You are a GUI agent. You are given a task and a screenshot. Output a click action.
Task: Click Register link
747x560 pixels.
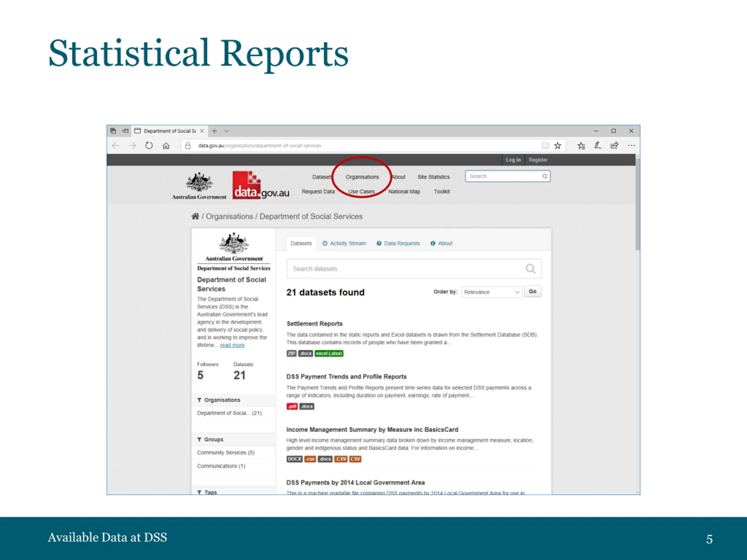538,160
